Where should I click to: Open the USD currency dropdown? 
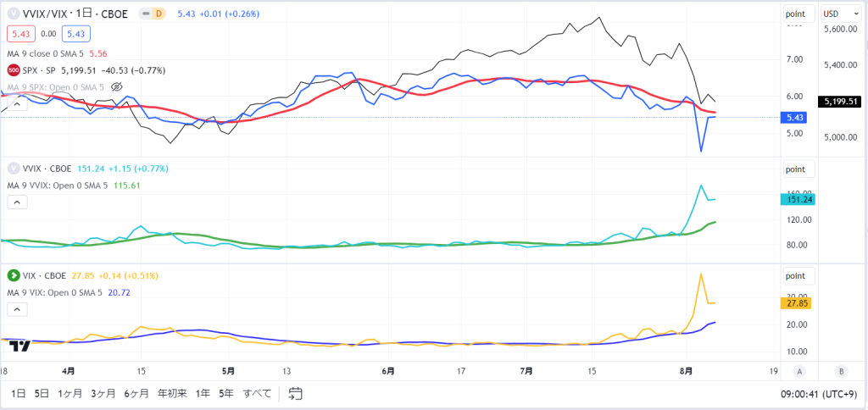837,14
